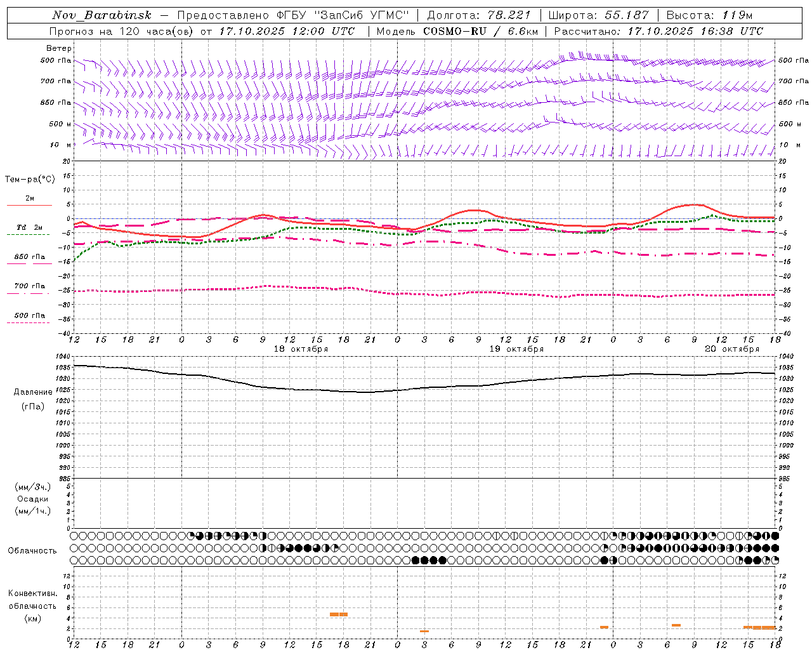Click the elevation value Высота: 119м

709,15
